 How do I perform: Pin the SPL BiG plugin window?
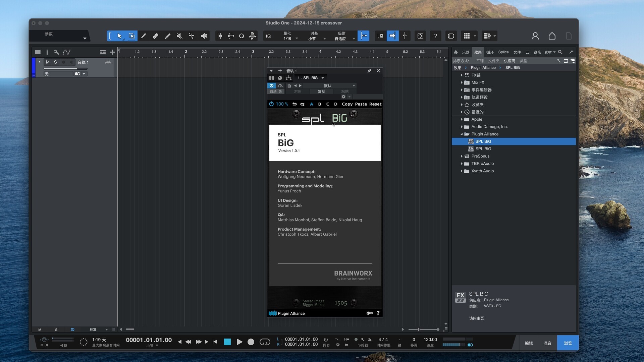point(369,71)
